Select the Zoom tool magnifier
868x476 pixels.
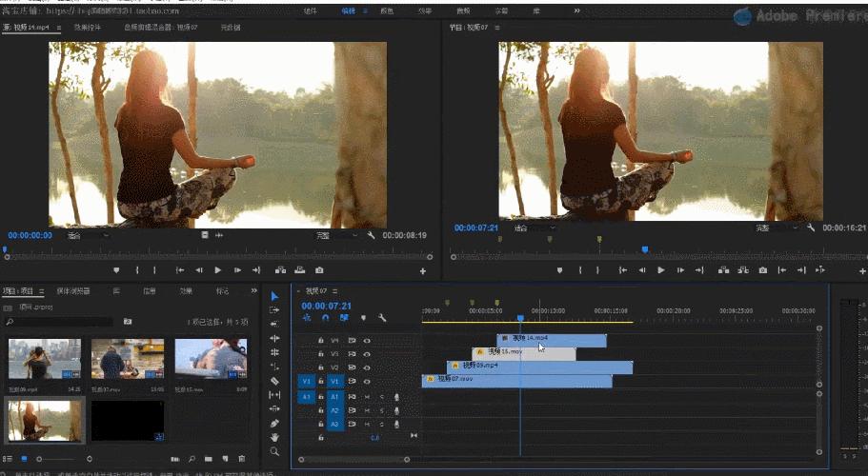(274, 451)
